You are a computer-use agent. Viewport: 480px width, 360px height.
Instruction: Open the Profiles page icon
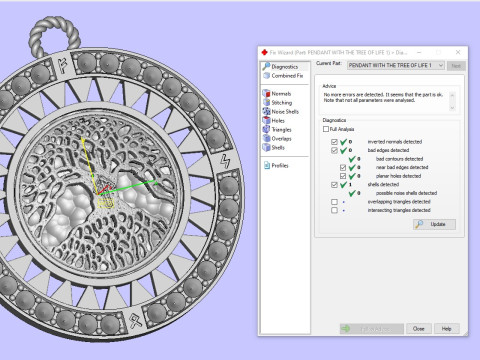coord(267,165)
